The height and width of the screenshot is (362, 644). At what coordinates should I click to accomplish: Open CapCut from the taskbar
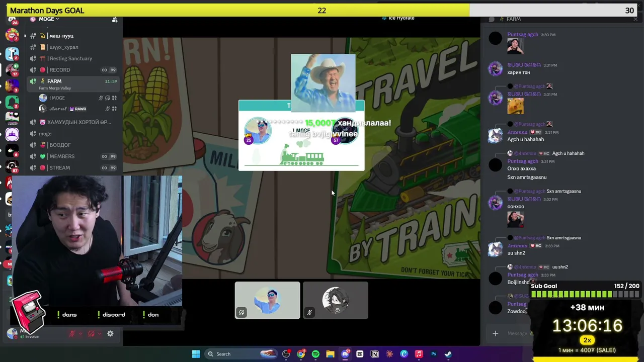(360, 354)
